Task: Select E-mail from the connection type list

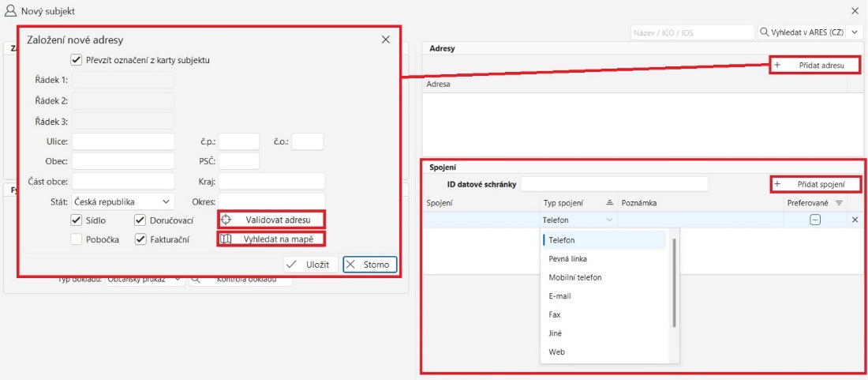Action: pyautogui.click(x=559, y=296)
